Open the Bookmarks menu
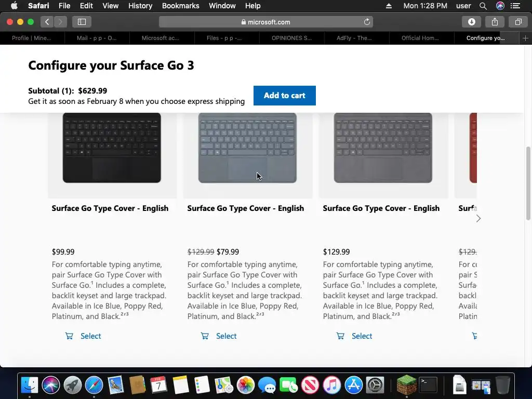The height and width of the screenshot is (399, 532). click(x=180, y=6)
